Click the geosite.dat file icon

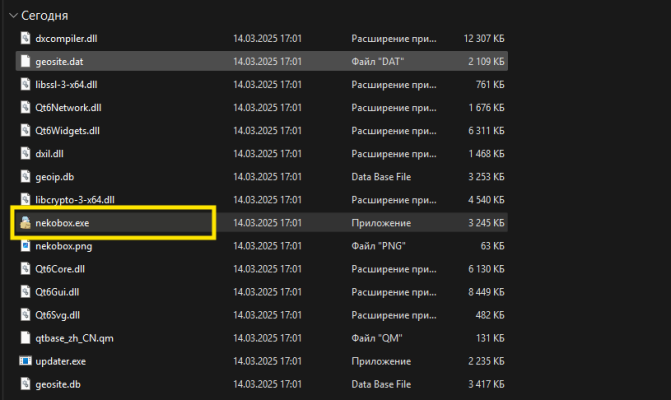[26, 61]
